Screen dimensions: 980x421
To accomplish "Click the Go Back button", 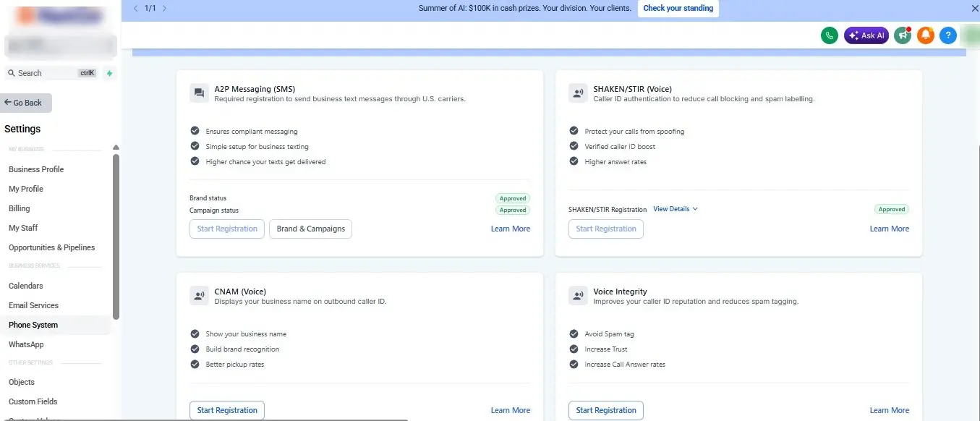I will click(26, 103).
